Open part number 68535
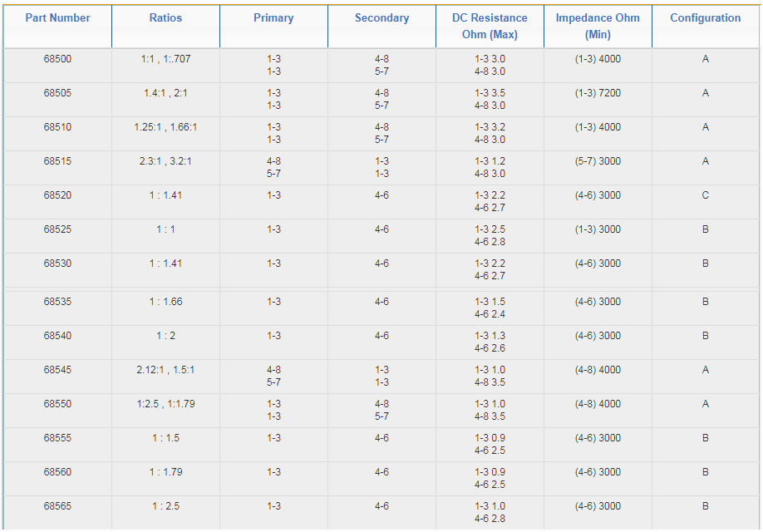The height and width of the screenshot is (532, 763). point(57,303)
